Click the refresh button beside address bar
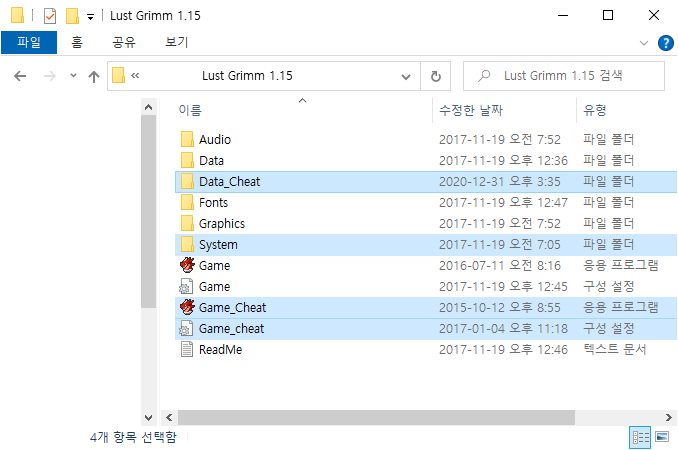 click(x=435, y=76)
